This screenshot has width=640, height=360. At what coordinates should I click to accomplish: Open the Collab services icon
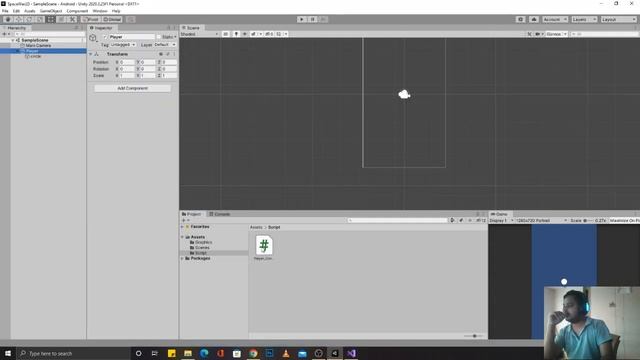pyautogui.click(x=520, y=19)
